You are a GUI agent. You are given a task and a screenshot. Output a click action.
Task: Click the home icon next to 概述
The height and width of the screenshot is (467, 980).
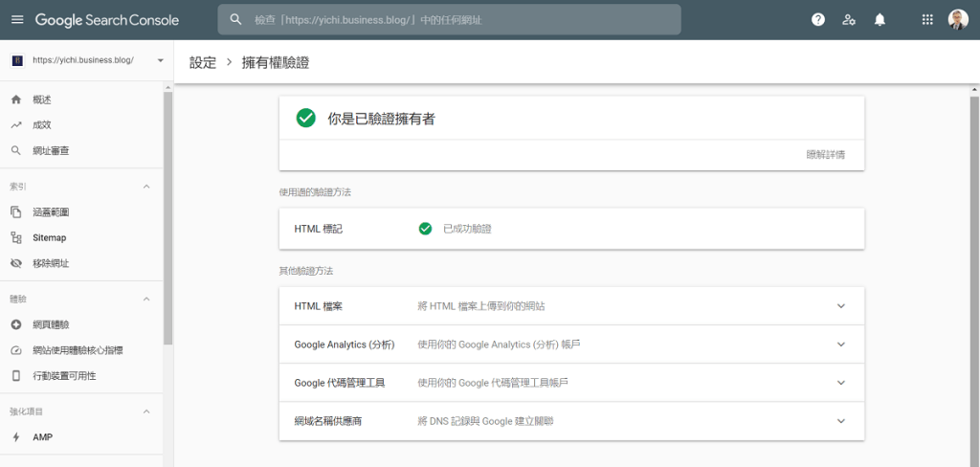coord(16,100)
